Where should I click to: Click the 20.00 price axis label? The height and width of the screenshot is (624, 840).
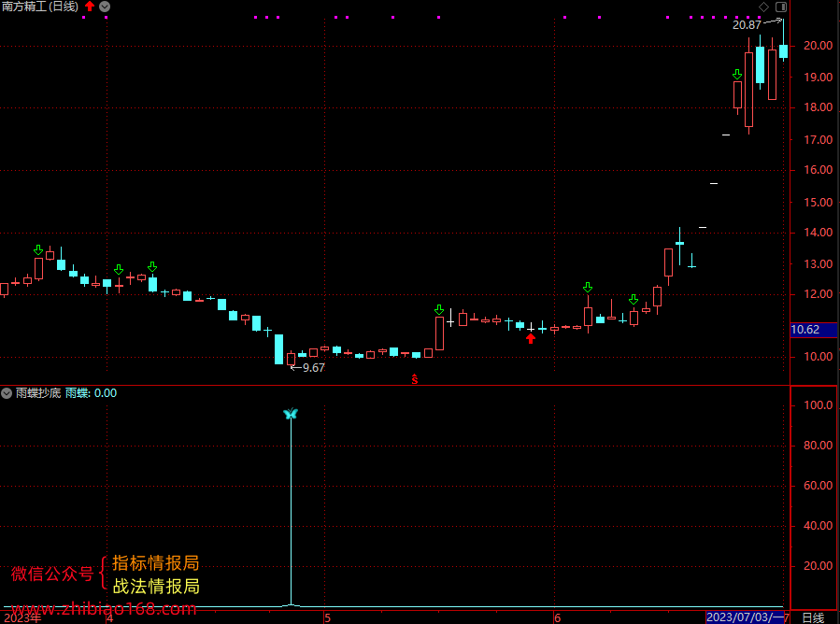pyautogui.click(x=818, y=46)
